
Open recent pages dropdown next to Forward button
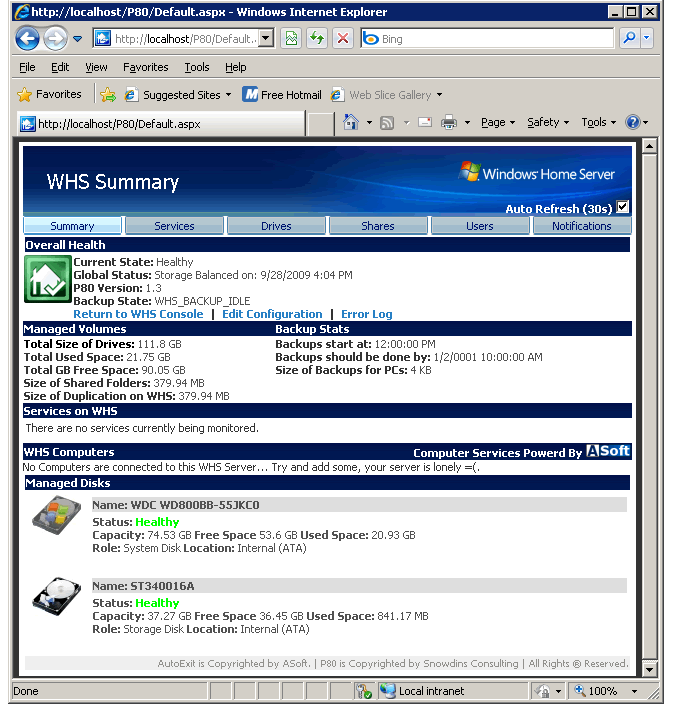pyautogui.click(x=77, y=39)
